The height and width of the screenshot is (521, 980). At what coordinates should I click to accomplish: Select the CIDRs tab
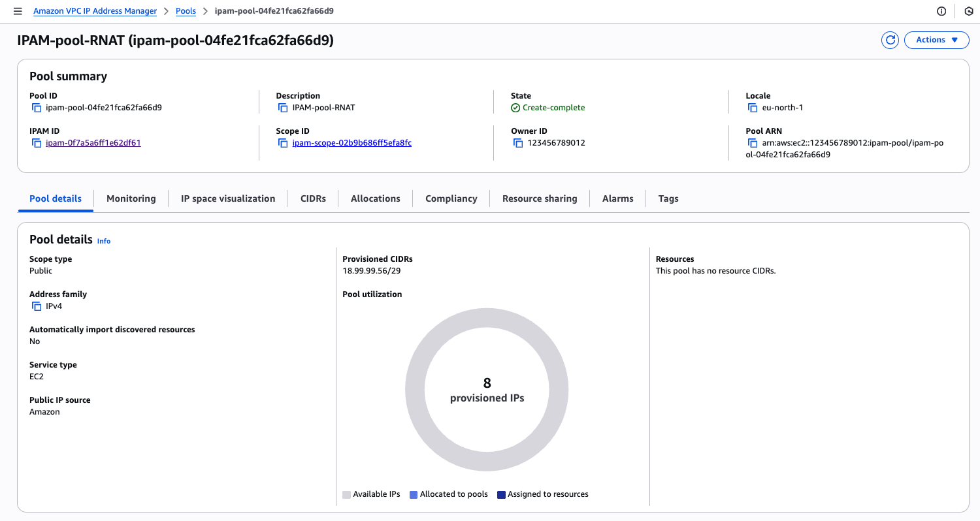click(313, 198)
